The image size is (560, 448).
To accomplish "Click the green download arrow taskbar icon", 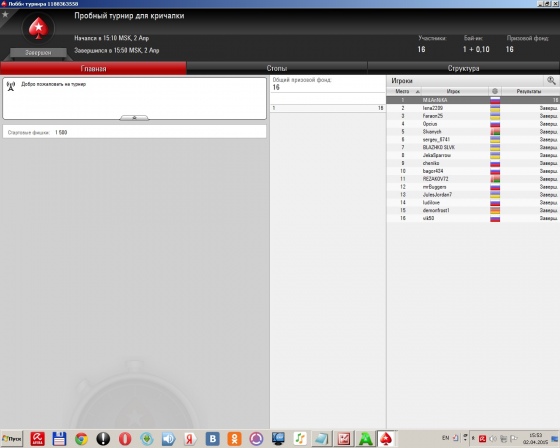I will (x=147, y=439).
